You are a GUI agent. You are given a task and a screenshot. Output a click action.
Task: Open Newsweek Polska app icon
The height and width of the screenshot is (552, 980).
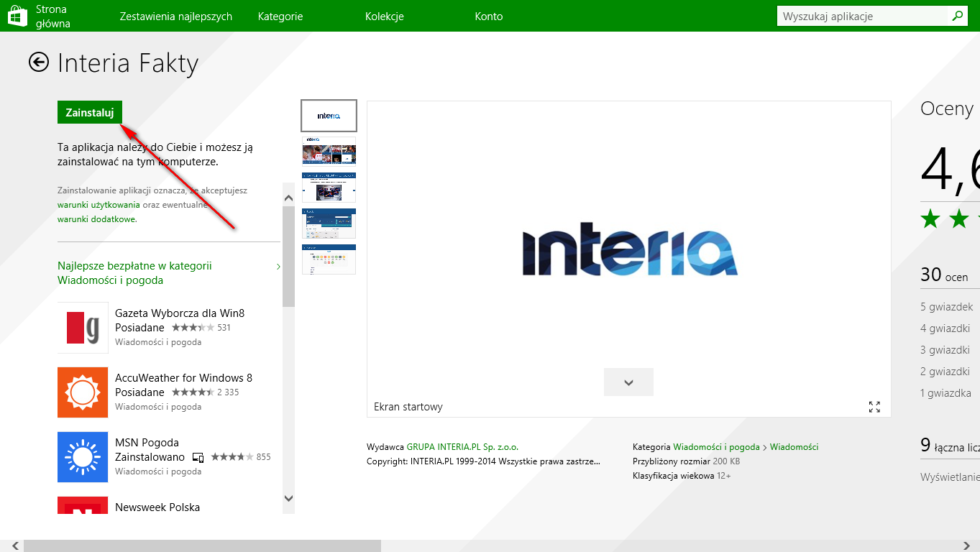click(83, 505)
